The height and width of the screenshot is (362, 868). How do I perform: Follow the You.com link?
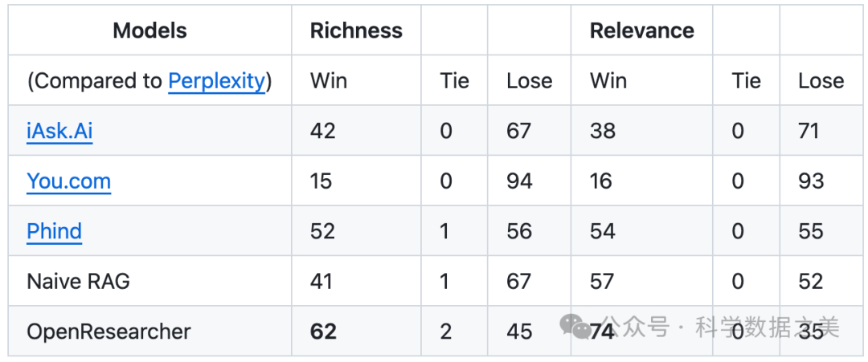pos(68,181)
